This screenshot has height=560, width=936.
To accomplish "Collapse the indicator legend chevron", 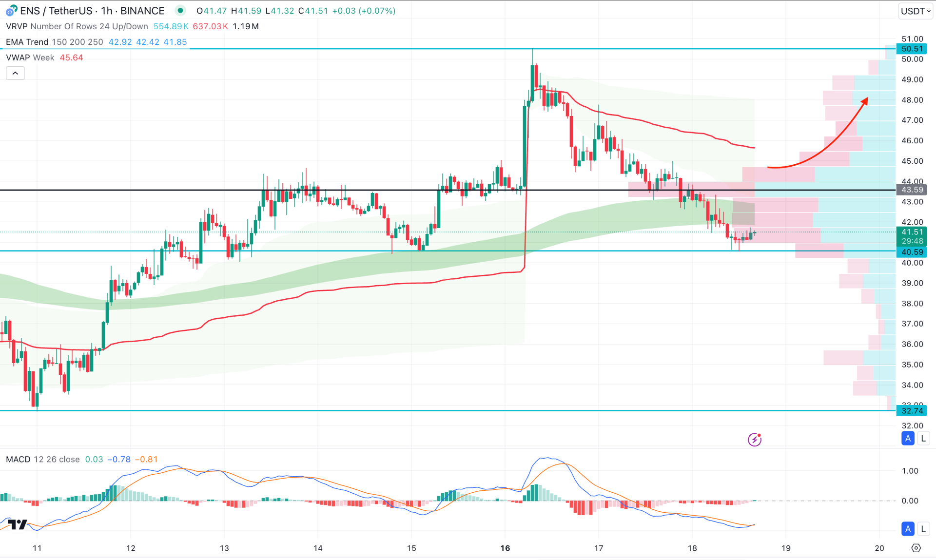I will [15, 73].
